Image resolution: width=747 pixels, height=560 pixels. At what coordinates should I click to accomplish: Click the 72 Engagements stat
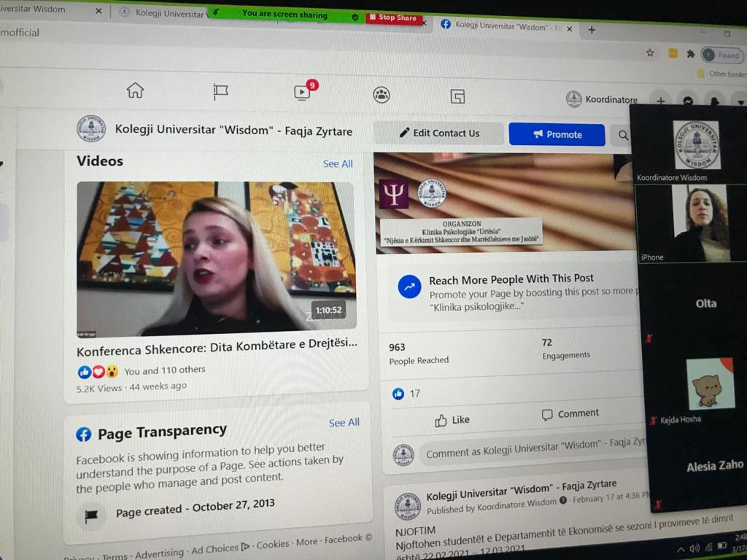566,349
